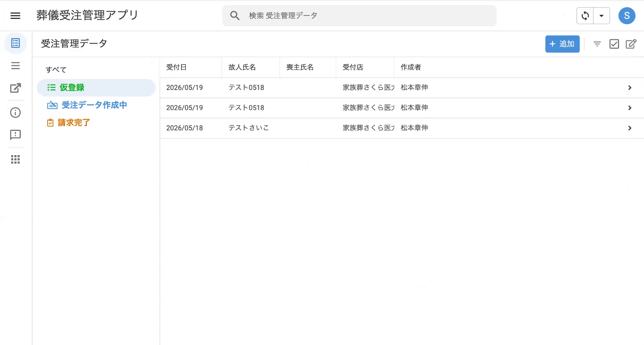This screenshot has width=644, height=345.
Task: Select the 仮登録 filter
Action: point(96,87)
